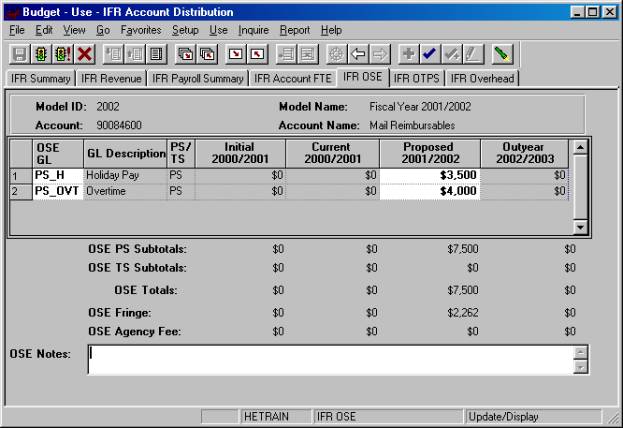This screenshot has width=623, height=428.
Task: Click the traffic light with exclamation icon
Action: [x=62, y=54]
